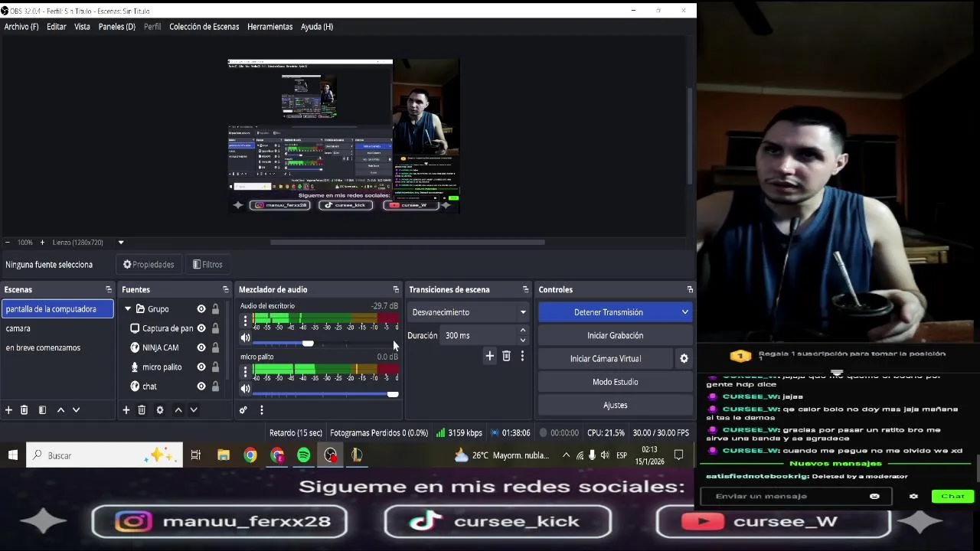Open preview scaling dropdown next to Lienzo
This screenshot has height=551, width=980.
click(120, 243)
